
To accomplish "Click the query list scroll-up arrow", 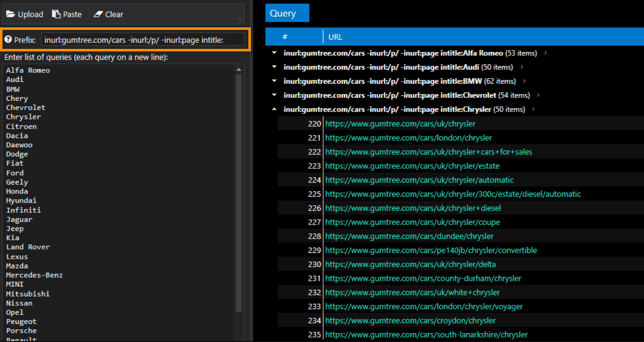I will click(x=239, y=69).
